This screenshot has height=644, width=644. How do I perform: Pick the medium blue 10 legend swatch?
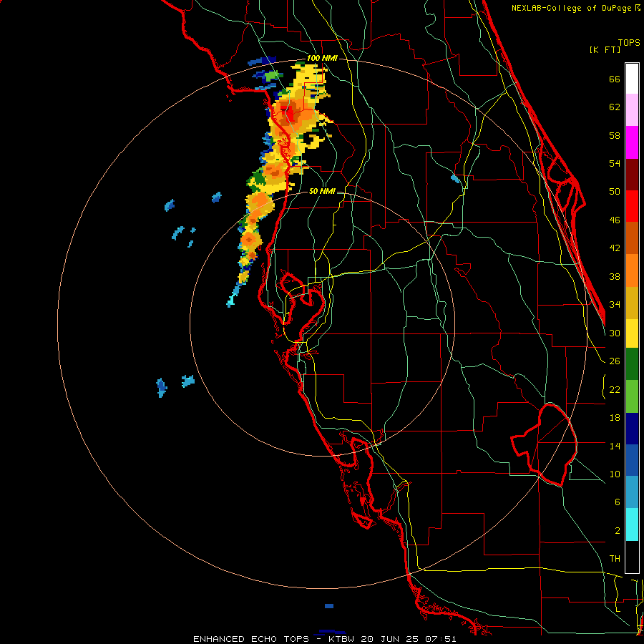pos(632,460)
